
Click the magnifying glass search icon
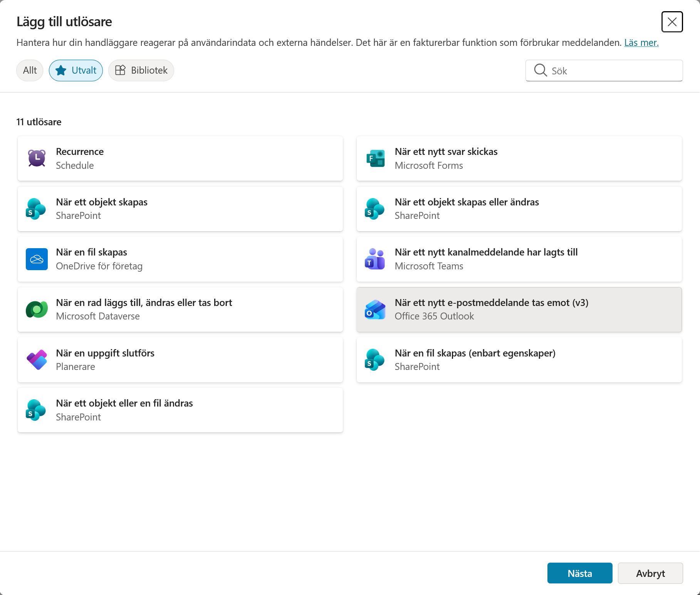[540, 70]
